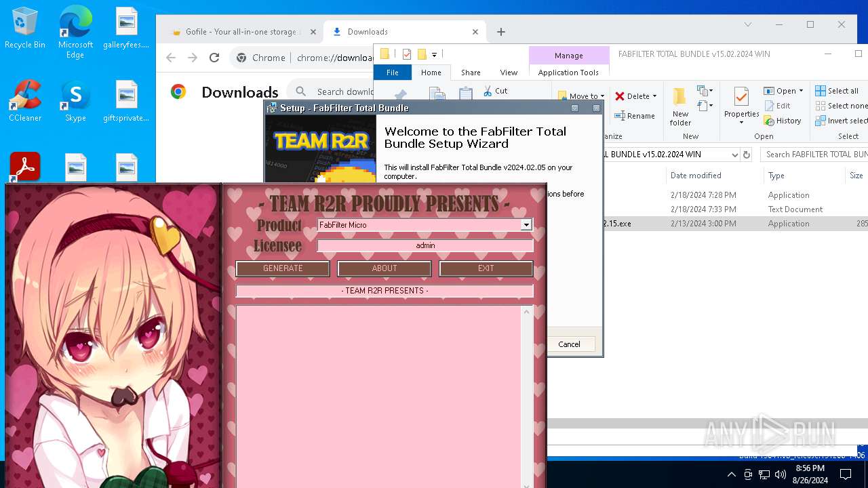Click the Search FABFILTER TOTAL BUNDLE box

[x=814, y=155]
